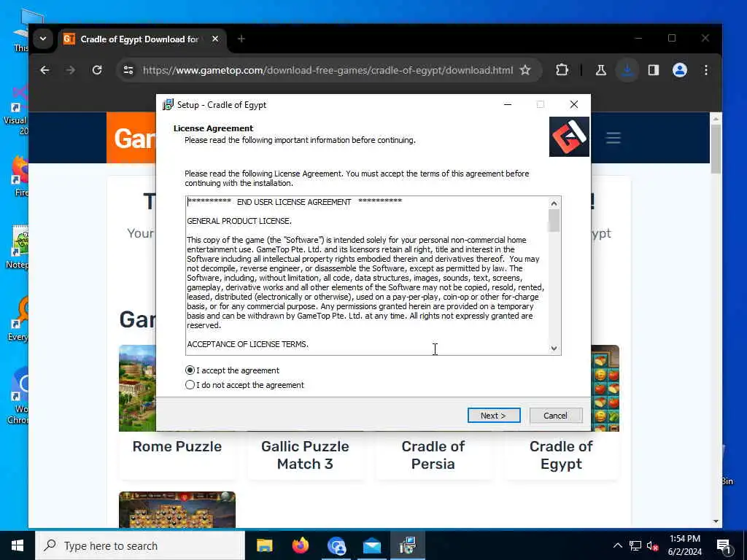Click the game thumbnail below Rome Puzzle
The image size is (747, 560).
(x=177, y=510)
